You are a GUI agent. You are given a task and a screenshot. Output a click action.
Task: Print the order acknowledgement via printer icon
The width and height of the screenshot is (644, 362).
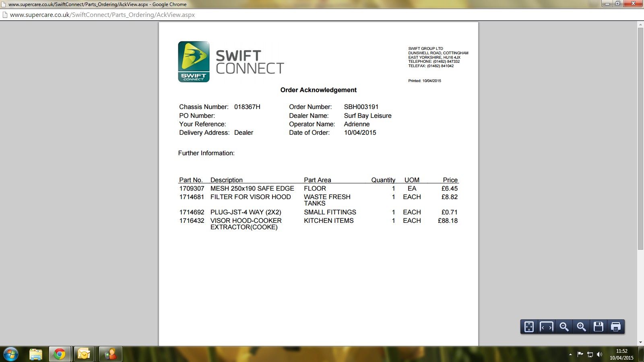616,327
